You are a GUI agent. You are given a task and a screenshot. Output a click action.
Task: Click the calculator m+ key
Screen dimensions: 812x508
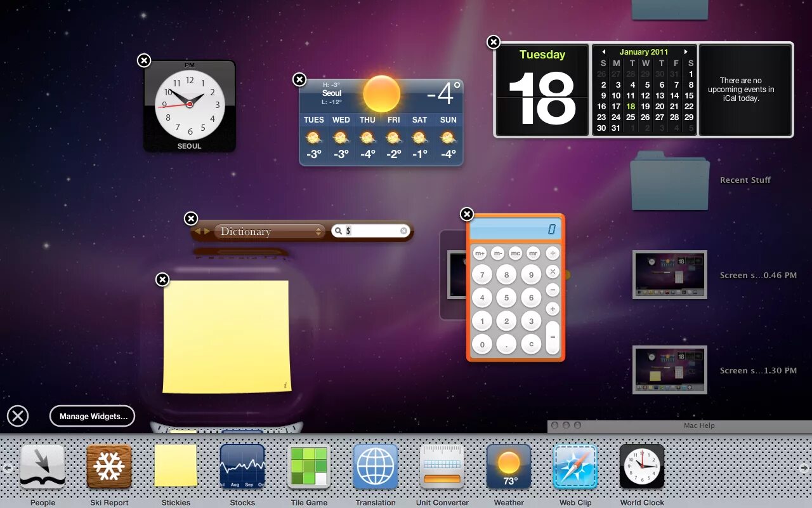[480, 253]
